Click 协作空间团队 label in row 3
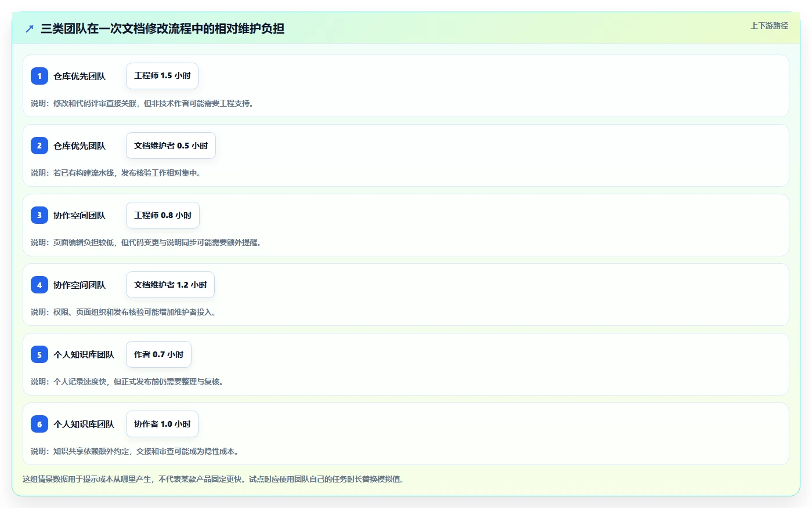 80,215
